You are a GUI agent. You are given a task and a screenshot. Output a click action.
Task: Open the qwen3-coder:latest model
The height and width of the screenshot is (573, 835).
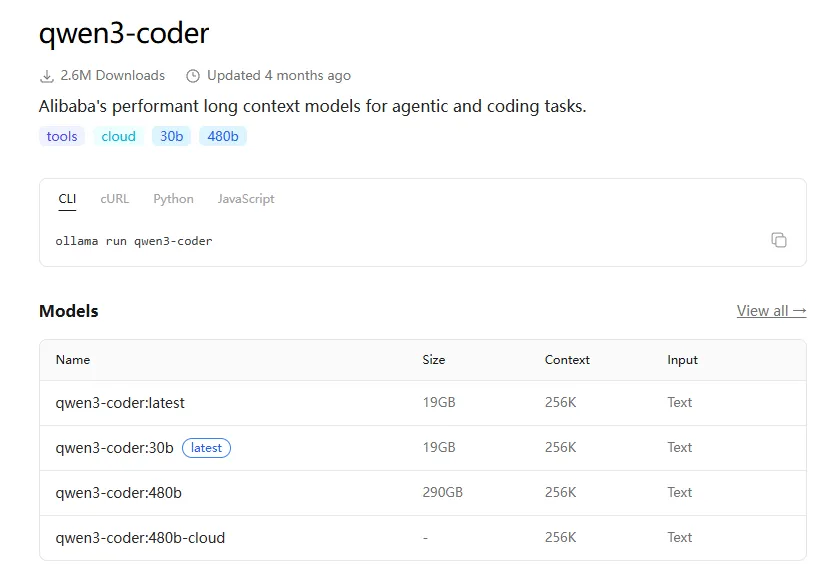[x=120, y=403]
